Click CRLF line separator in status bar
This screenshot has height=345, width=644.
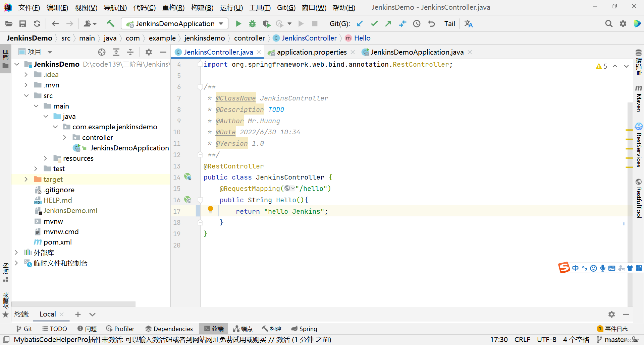point(522,340)
